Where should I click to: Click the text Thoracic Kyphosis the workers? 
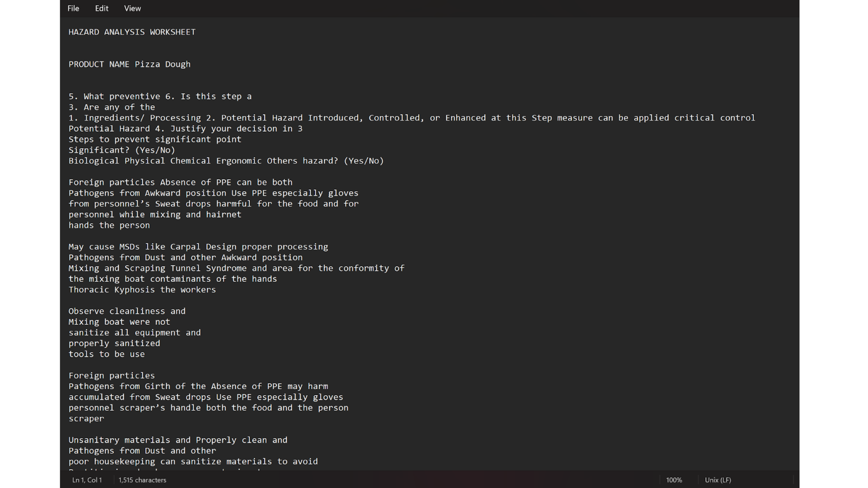coord(142,290)
